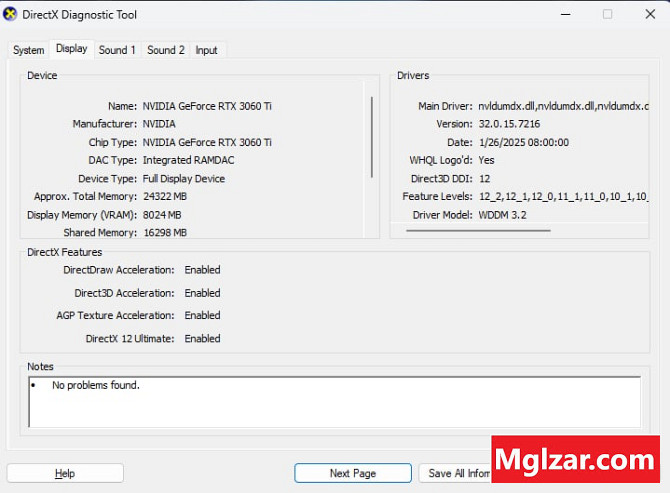670x493 pixels.
Task: Click the Drivers panel horizontal scrollbar
Action: [478, 230]
